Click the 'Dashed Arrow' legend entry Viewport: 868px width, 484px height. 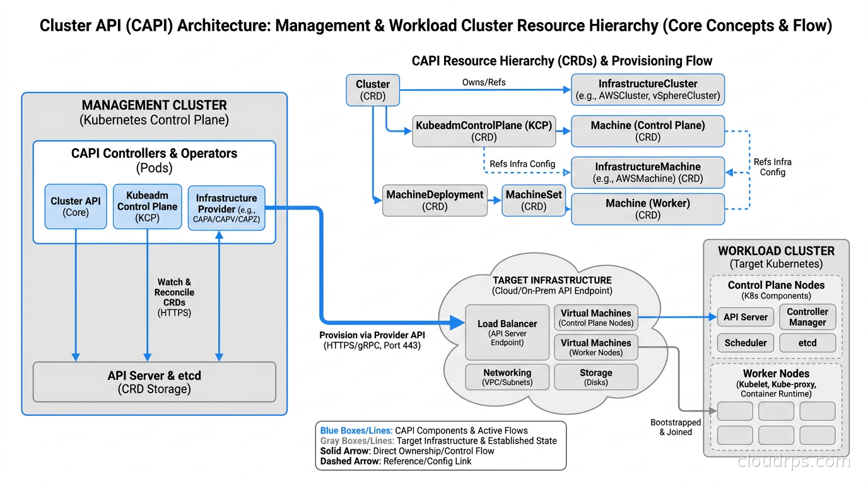pos(396,461)
